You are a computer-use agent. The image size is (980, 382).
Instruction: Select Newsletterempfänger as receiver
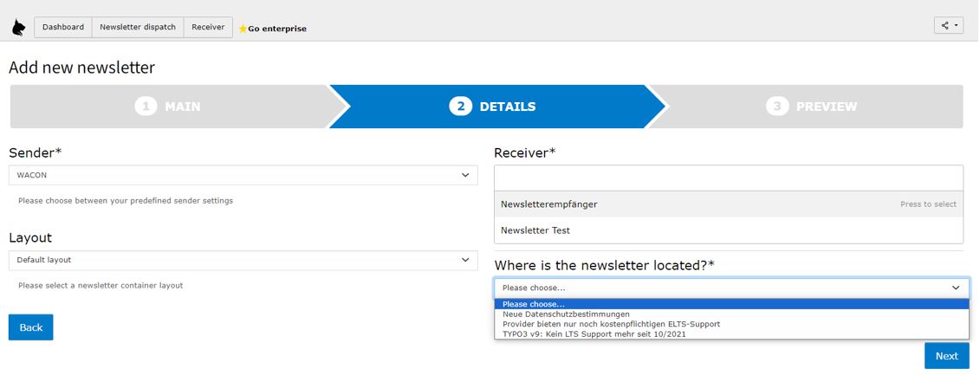(549, 204)
